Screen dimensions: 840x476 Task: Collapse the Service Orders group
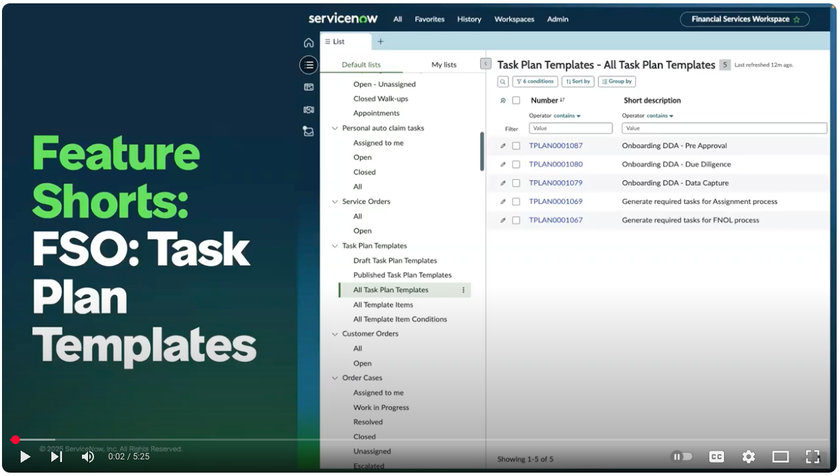point(335,202)
